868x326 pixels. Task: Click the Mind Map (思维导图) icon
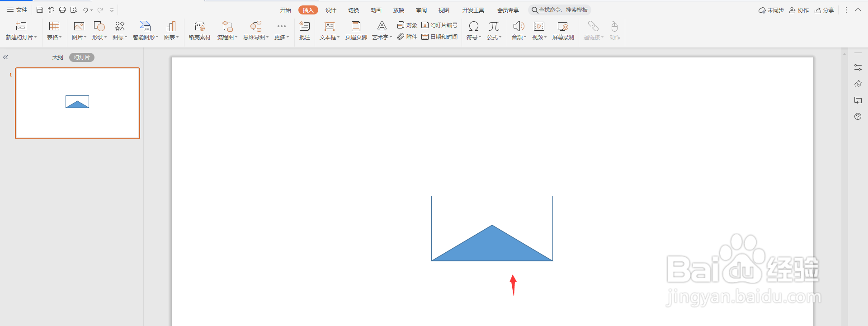(256, 26)
